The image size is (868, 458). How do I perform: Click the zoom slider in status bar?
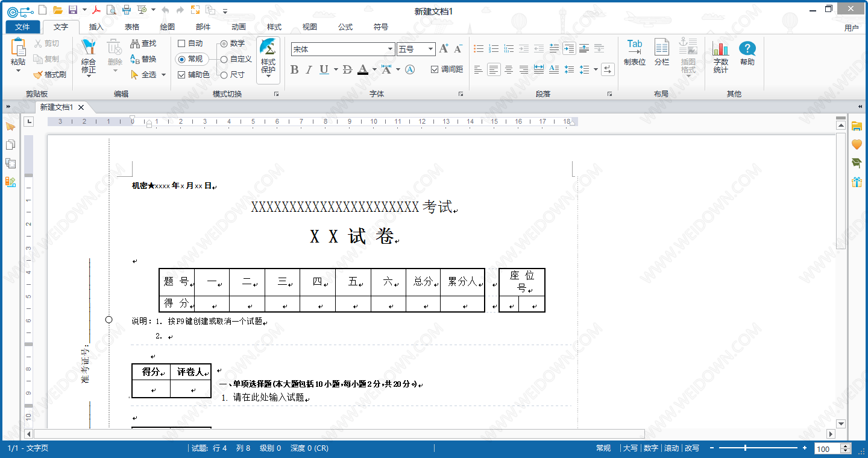pos(758,448)
